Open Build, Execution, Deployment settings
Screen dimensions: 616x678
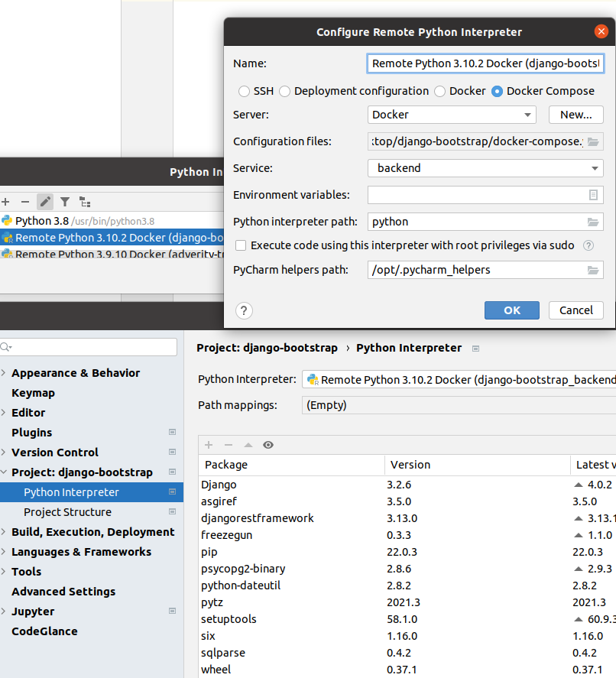[x=91, y=531]
